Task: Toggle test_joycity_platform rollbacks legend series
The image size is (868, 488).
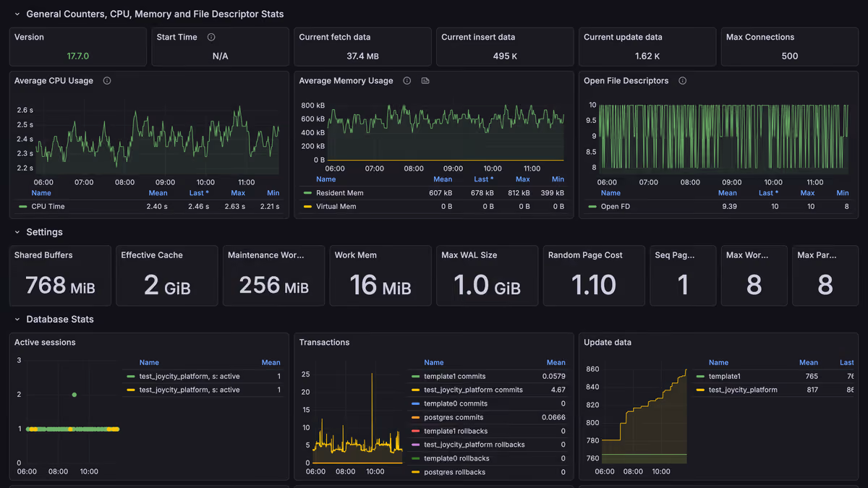Action: pyautogui.click(x=475, y=445)
